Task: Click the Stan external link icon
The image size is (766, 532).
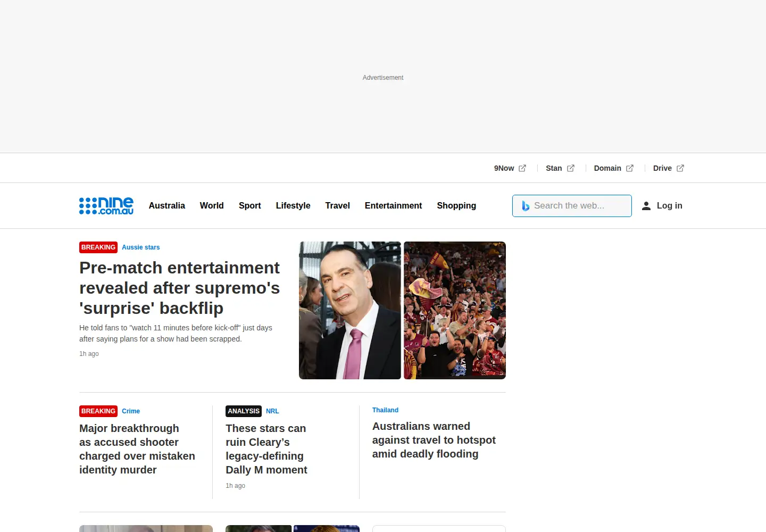Action: pos(571,168)
